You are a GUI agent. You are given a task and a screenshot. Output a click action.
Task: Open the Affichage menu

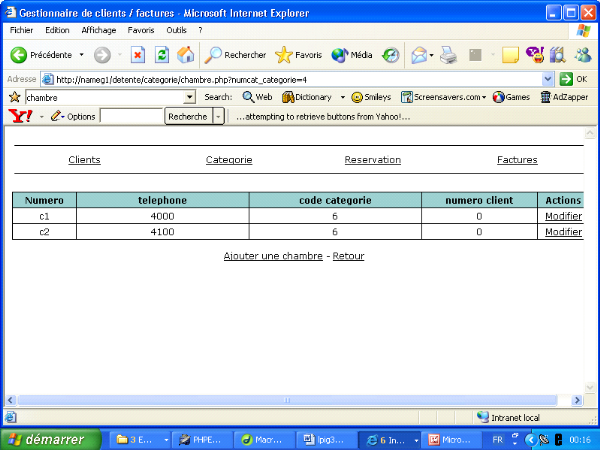coord(98,30)
